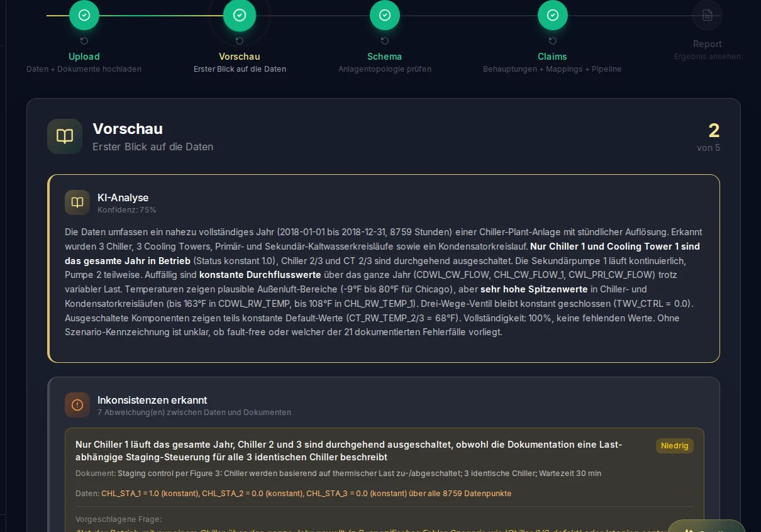
Task: Jump to the Claims step circle
Action: tap(552, 15)
